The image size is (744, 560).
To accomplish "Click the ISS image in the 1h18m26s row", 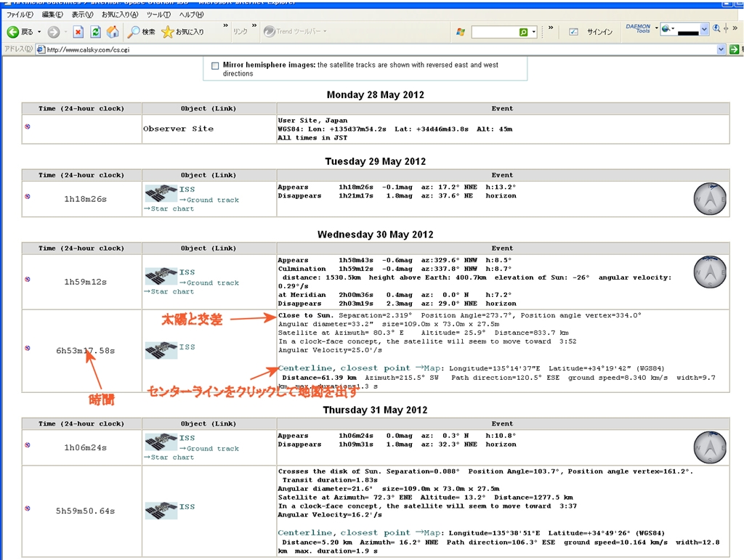I will click(x=161, y=193).
